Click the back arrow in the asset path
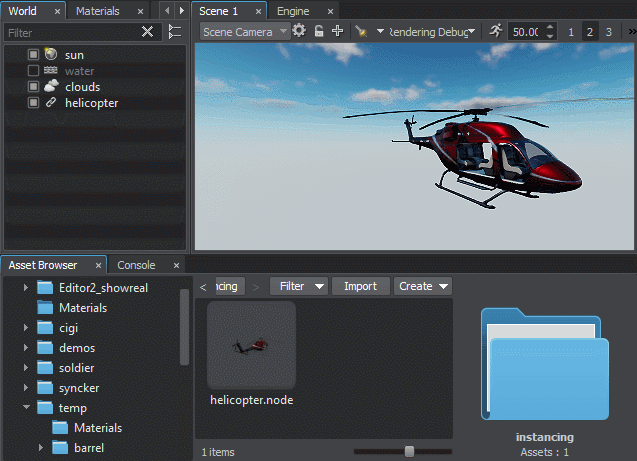This screenshot has height=461, width=637. (x=204, y=286)
